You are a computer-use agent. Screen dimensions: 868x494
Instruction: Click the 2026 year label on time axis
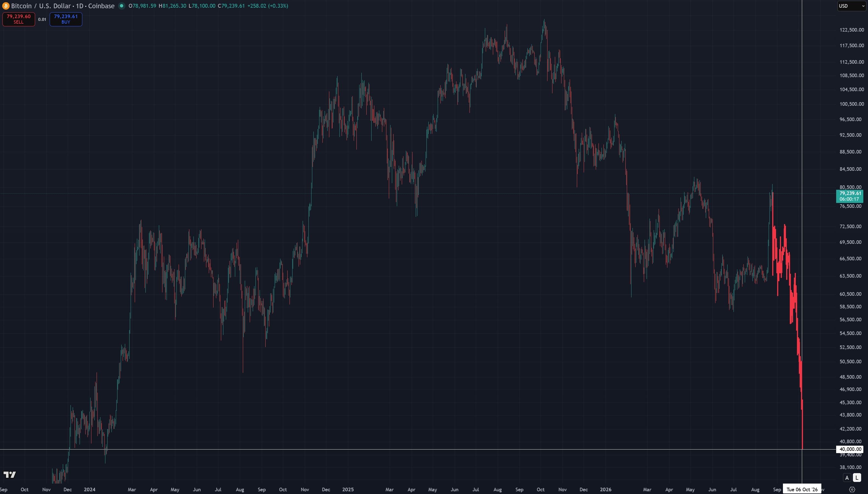point(606,490)
